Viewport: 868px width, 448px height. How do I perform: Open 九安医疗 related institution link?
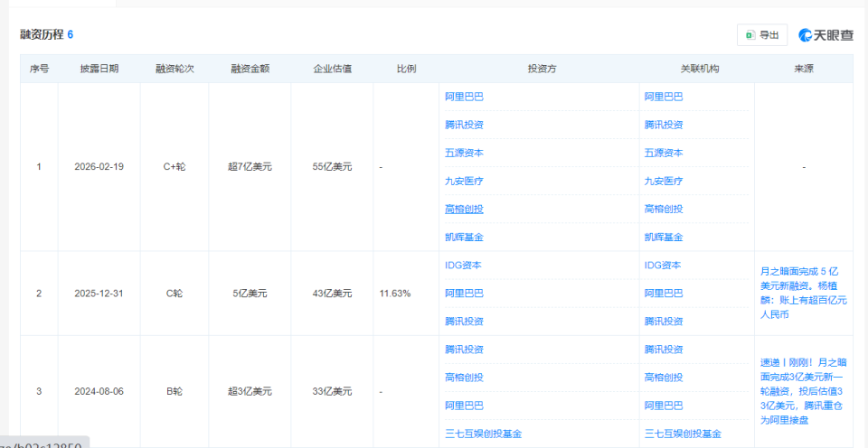(663, 181)
